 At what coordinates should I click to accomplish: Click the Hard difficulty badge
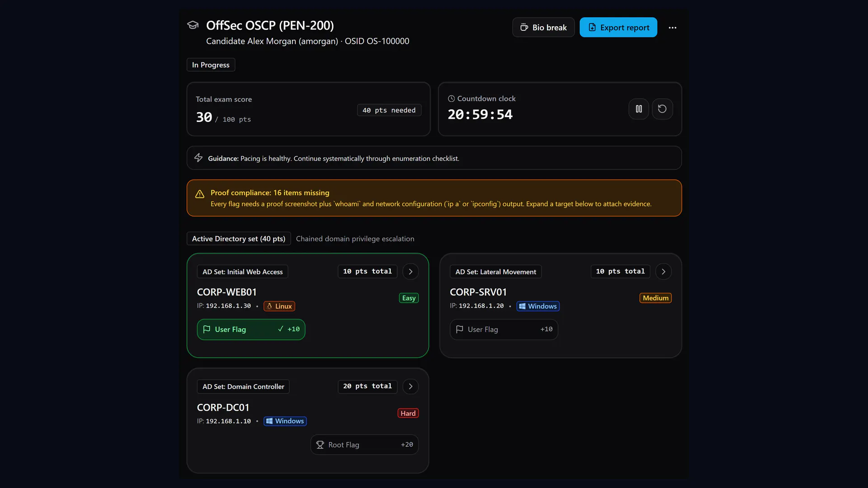408,413
